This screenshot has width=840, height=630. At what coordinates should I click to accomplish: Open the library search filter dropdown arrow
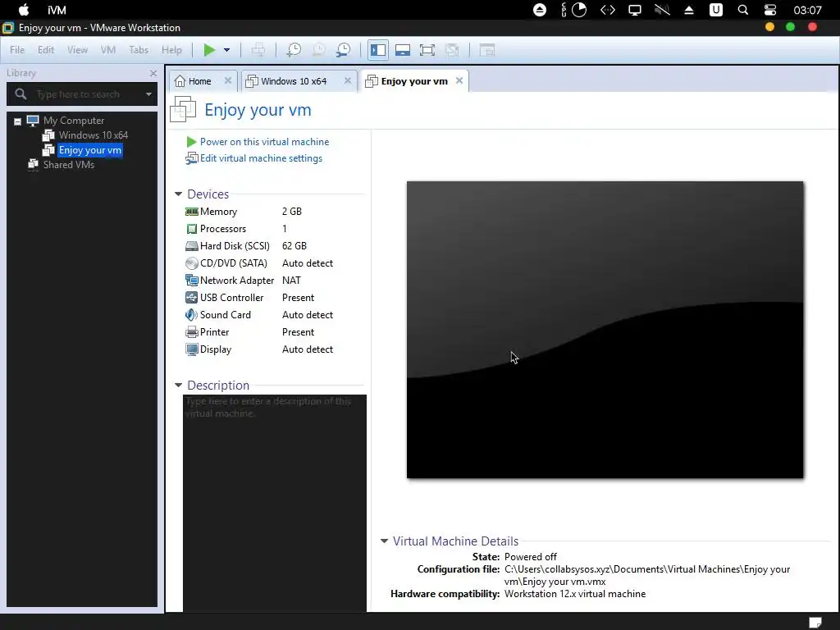pos(149,94)
